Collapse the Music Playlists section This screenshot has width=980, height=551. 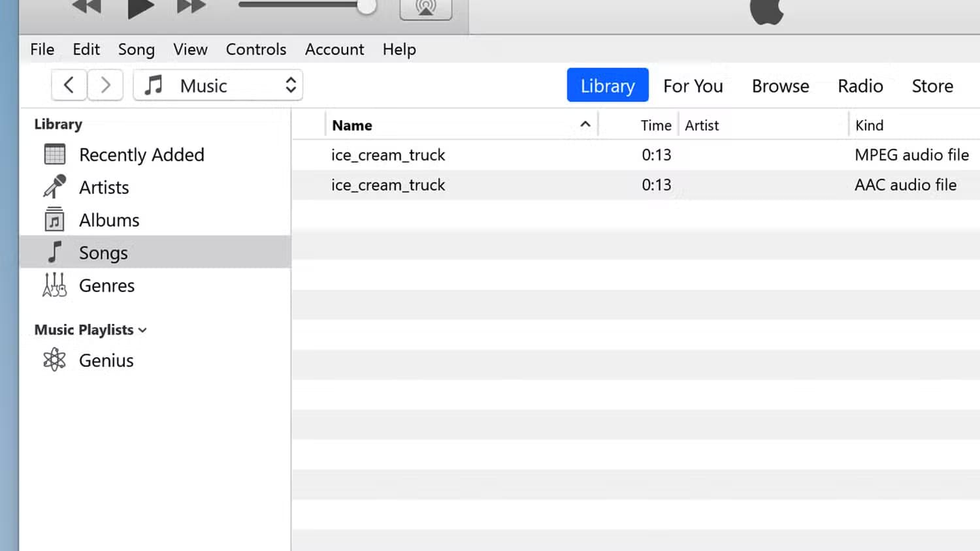142,330
